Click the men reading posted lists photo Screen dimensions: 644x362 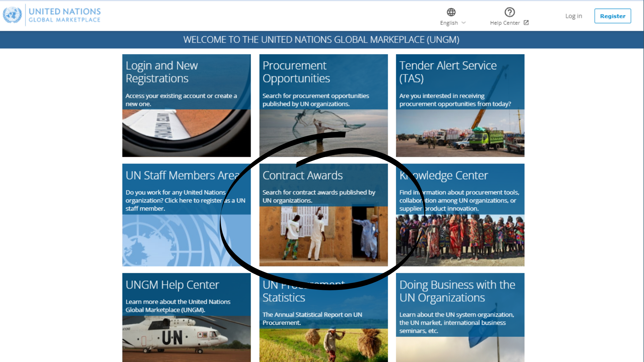pyautogui.click(x=323, y=236)
